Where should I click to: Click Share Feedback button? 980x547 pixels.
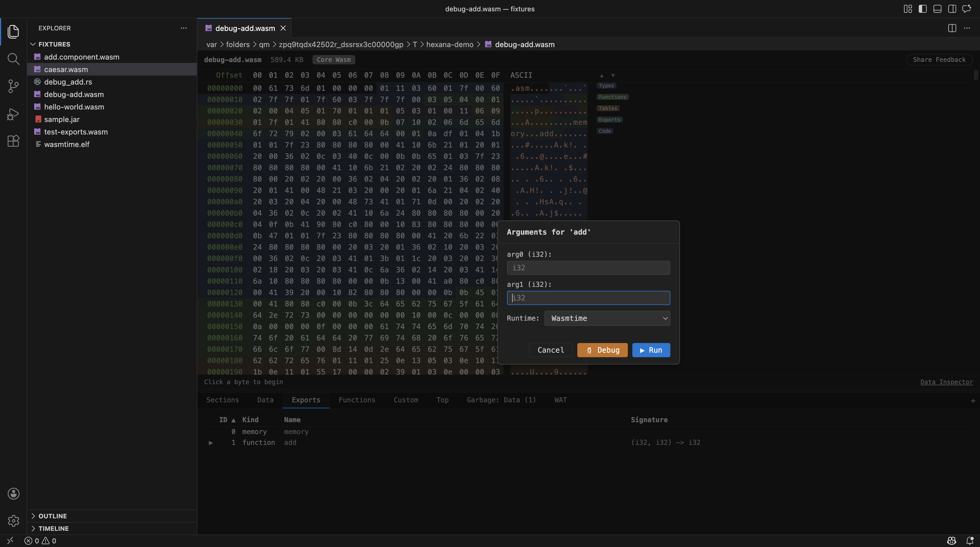939,60
